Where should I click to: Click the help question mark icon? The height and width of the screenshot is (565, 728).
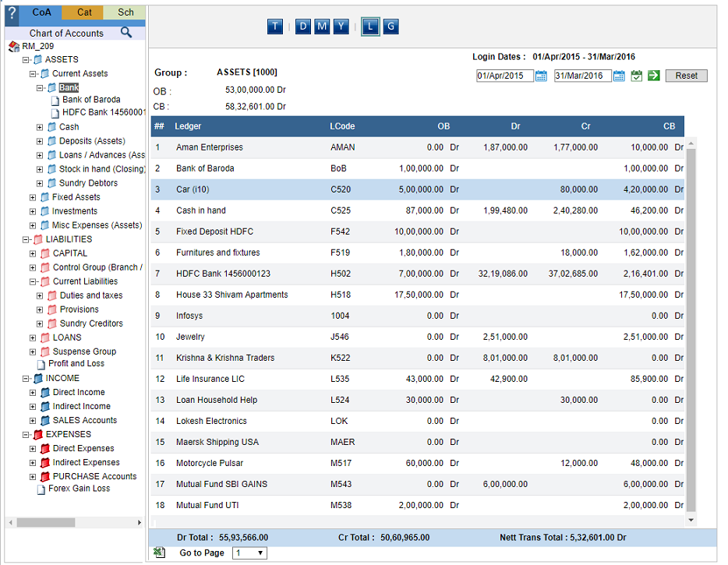(12, 12)
